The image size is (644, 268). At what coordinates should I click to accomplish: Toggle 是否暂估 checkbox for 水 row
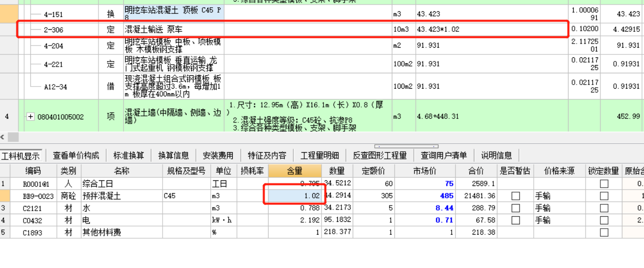point(515,208)
